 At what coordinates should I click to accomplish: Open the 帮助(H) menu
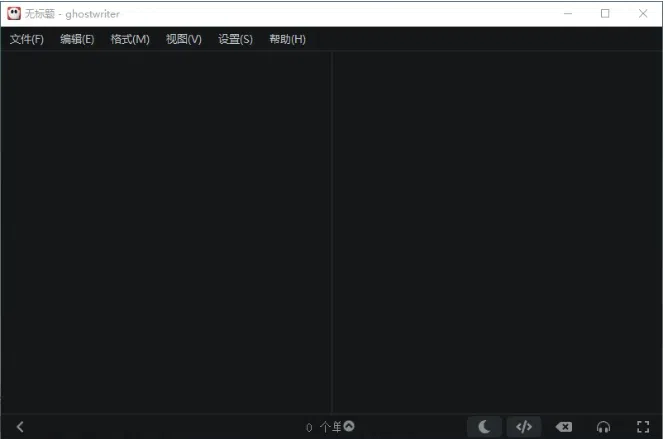(288, 39)
